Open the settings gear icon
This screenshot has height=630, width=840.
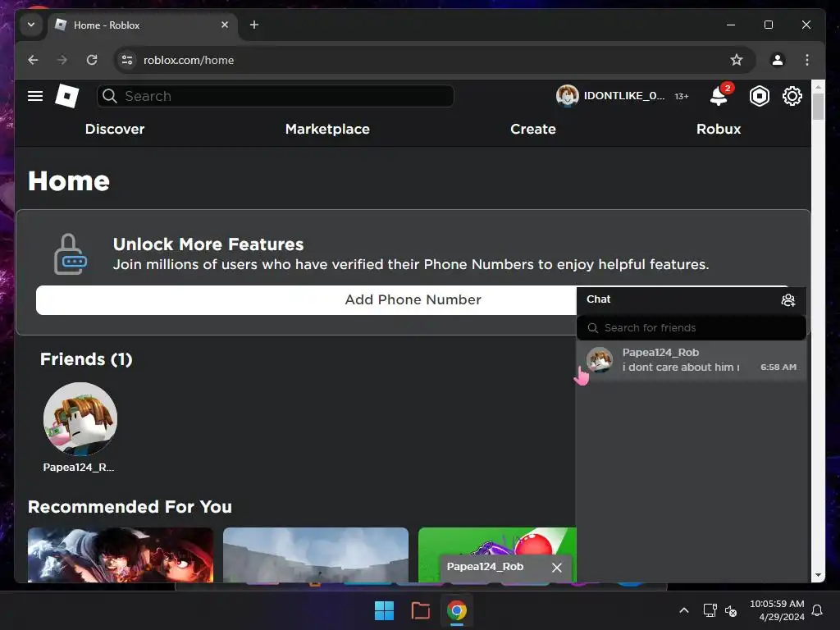(x=792, y=97)
